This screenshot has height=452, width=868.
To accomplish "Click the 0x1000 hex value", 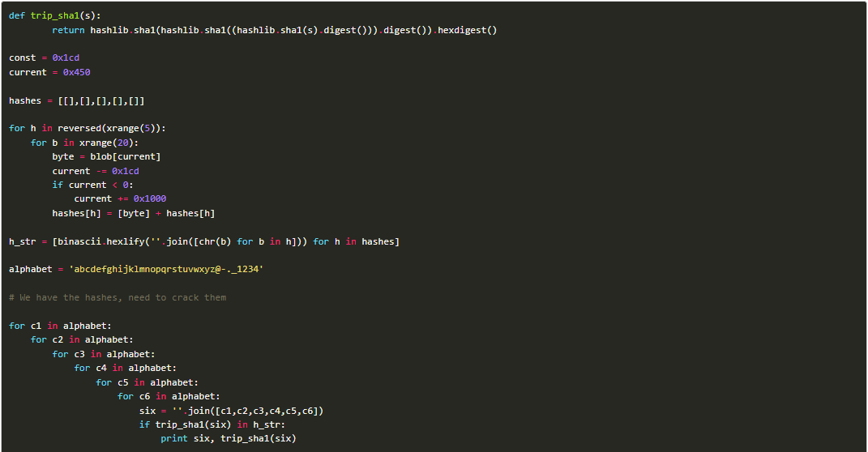I will 150,198.
